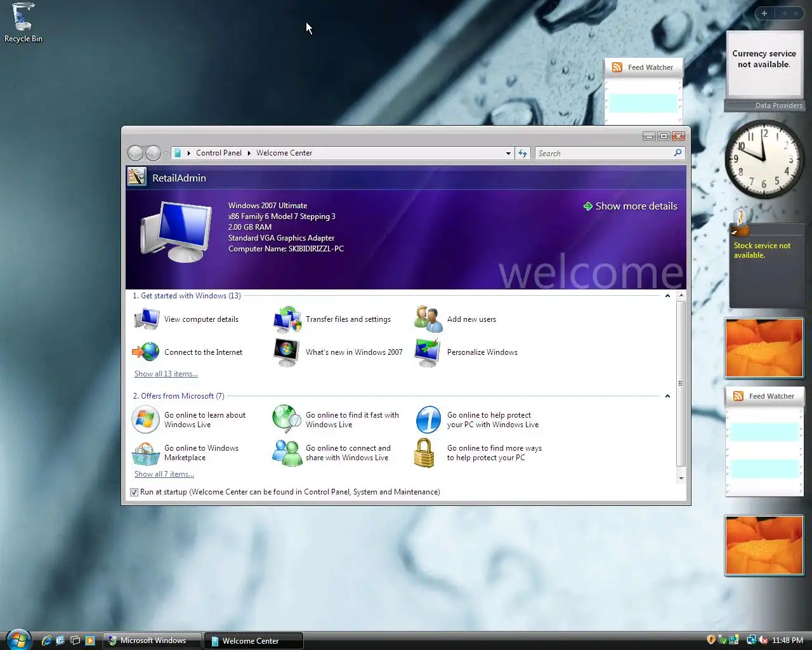Click the Clock gadget on the Sidebar
Viewport: 812px width, 650px height.
point(764,159)
